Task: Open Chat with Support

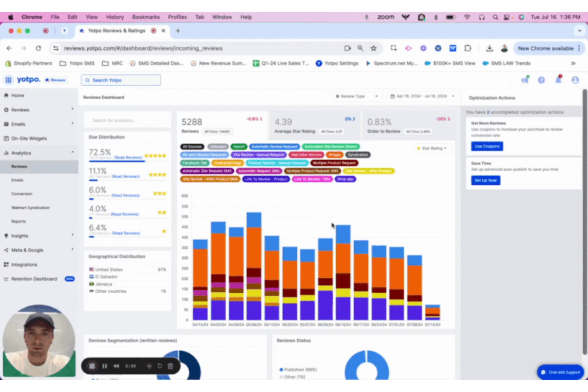Action: coord(560,372)
